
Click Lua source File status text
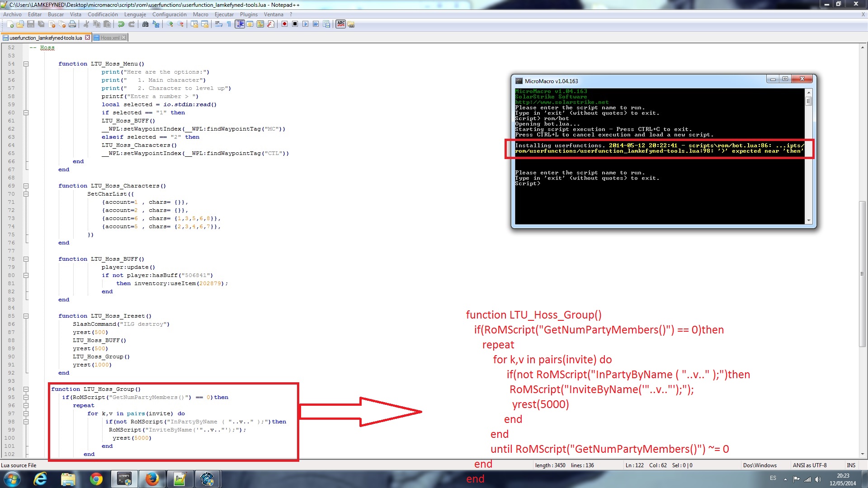pyautogui.click(x=19, y=465)
